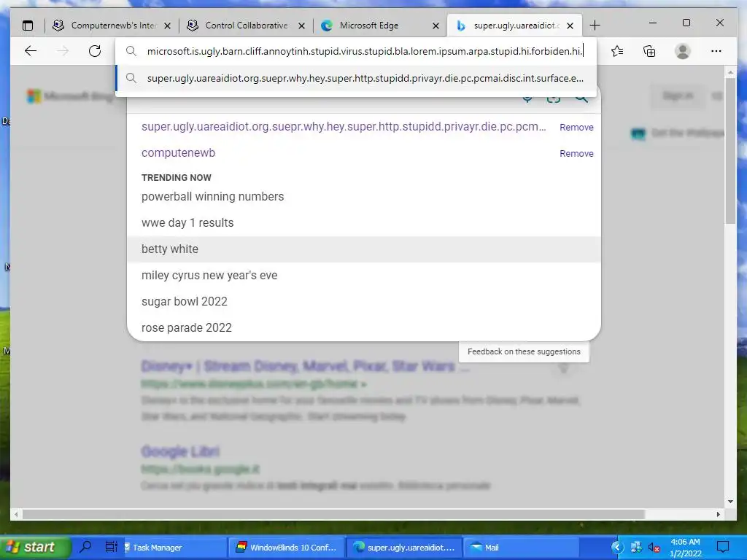Click the horizontal scrollbar left arrow
This screenshot has height=560, width=747.
(x=16, y=514)
